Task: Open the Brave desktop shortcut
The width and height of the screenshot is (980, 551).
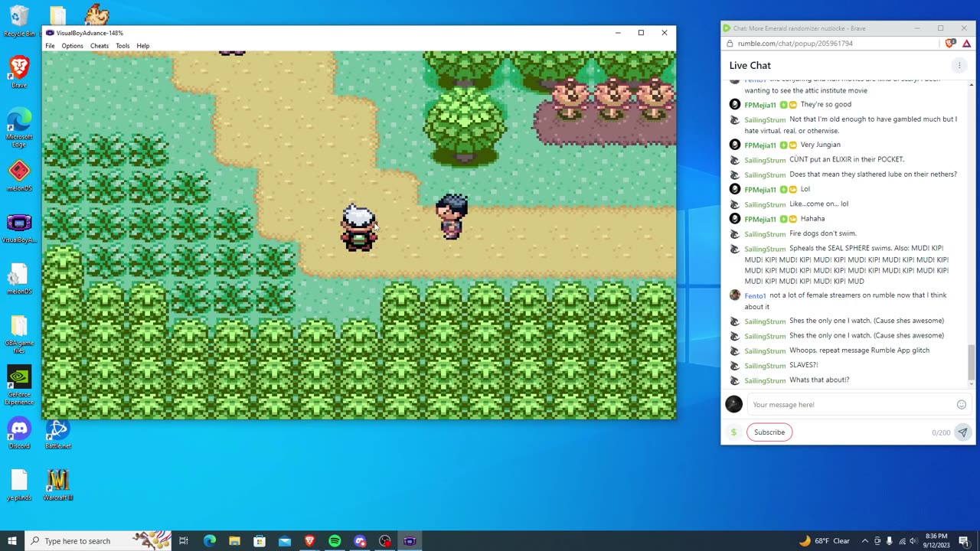Action: point(19,70)
